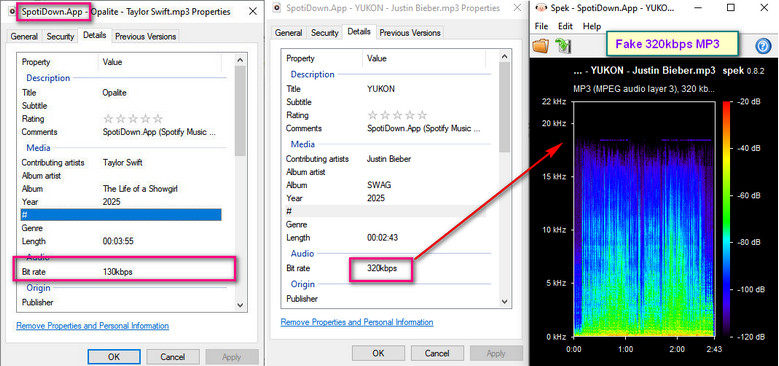
Task: Click scroll up arrow in Opalite details list
Action: point(240,60)
